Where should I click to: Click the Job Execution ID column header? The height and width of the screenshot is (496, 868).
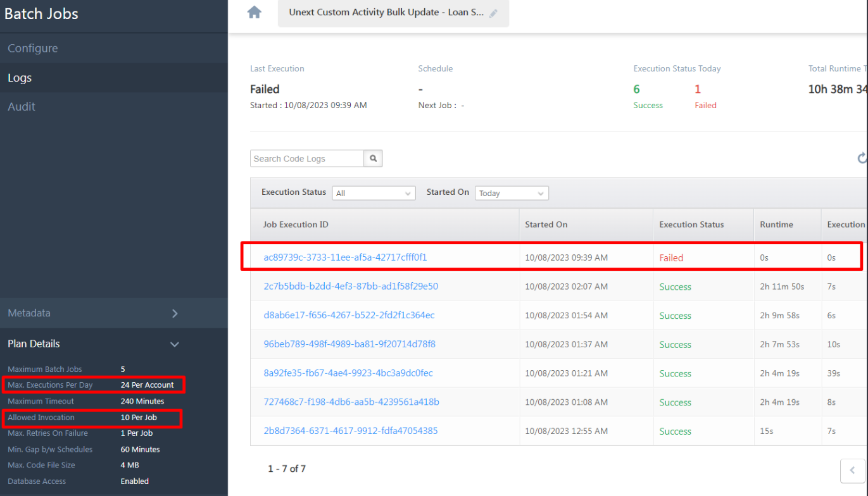pyautogui.click(x=296, y=225)
